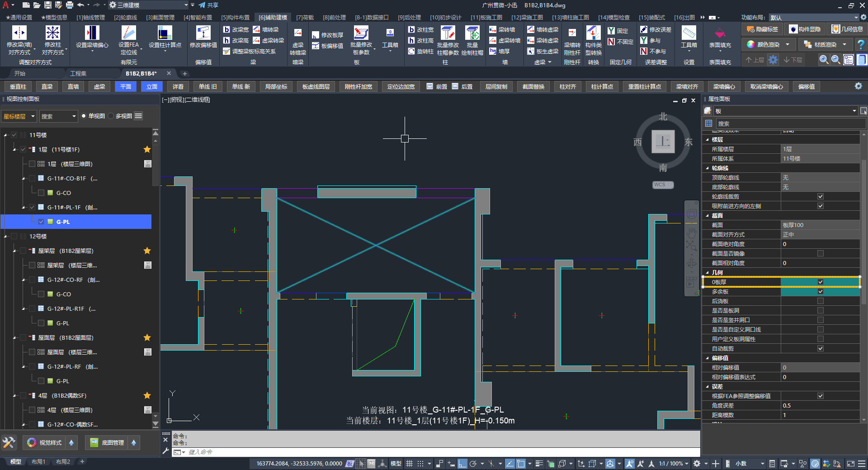The image size is (868, 470).
Task: Toggle the 多余板 checkbox
Action: tap(821, 291)
